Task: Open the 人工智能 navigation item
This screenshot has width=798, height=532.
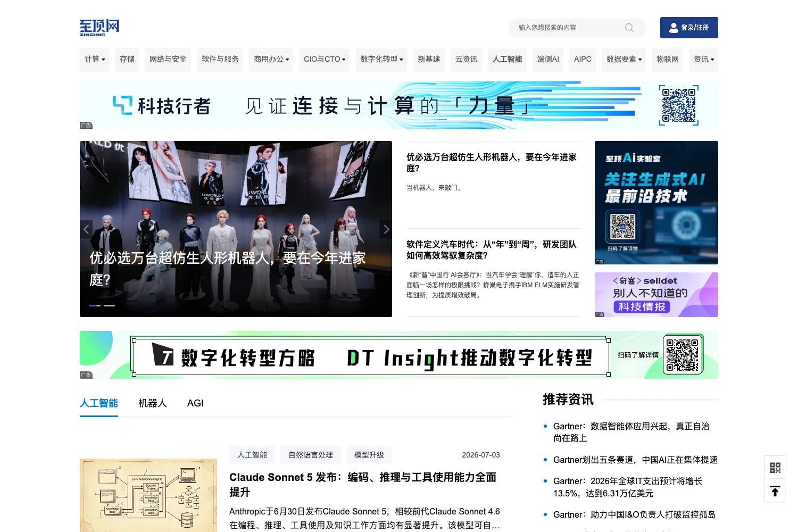Action: pyautogui.click(x=507, y=60)
